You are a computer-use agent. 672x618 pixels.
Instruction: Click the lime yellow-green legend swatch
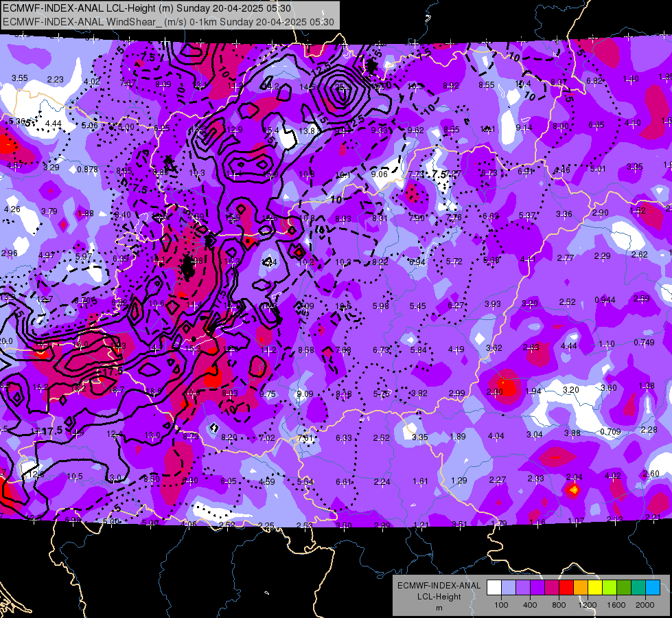[x=610, y=587]
